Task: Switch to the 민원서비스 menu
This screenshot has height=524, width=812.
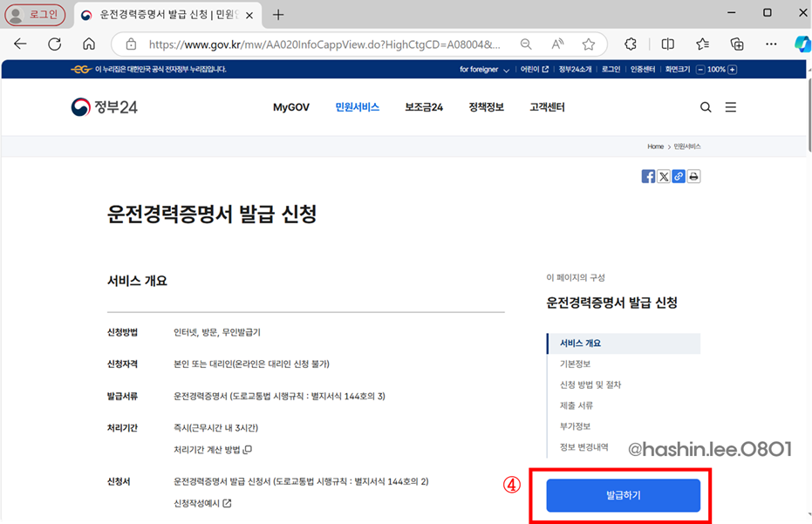Action: [x=357, y=106]
